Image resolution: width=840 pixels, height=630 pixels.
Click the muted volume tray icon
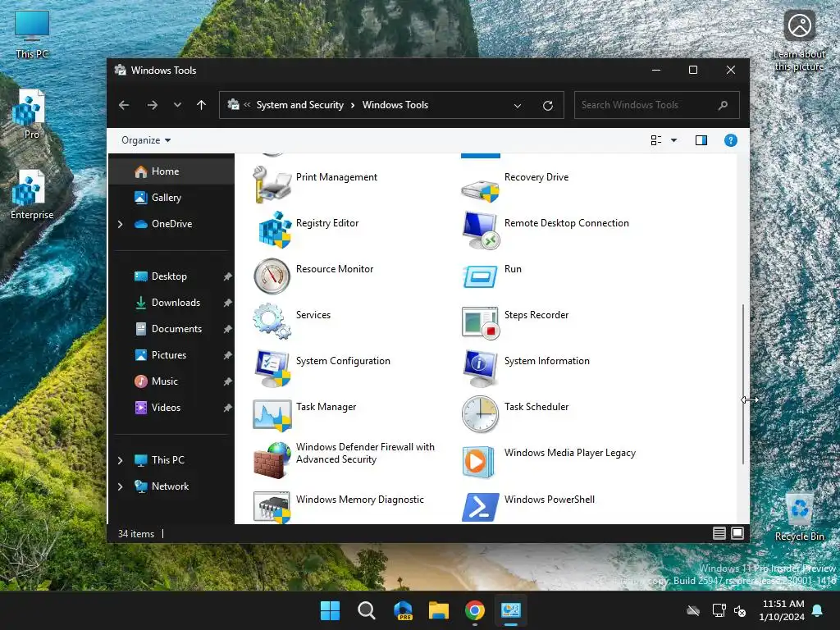pyautogui.click(x=740, y=610)
